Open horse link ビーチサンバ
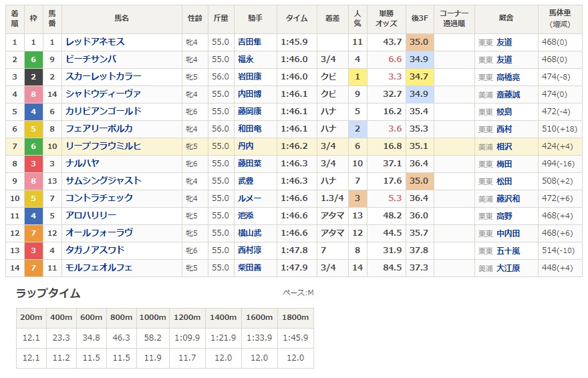The height and width of the screenshot is (378, 588). coord(91,59)
